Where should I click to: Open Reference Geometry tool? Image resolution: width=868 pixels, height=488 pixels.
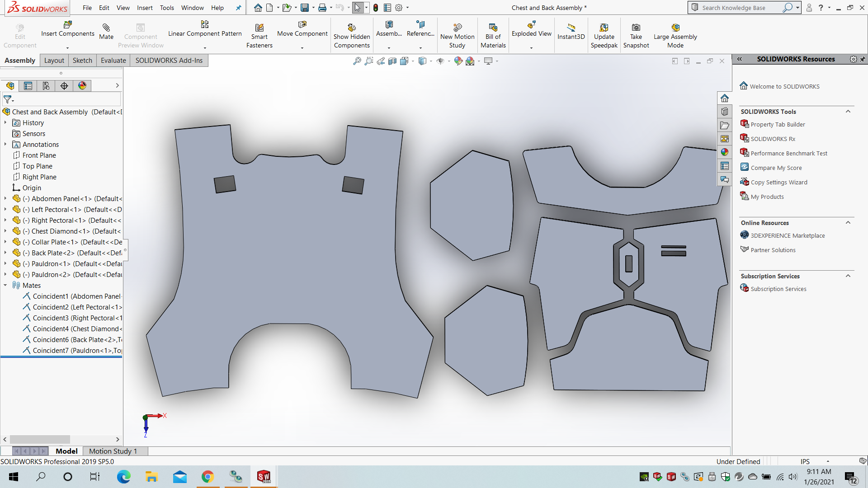click(420, 30)
